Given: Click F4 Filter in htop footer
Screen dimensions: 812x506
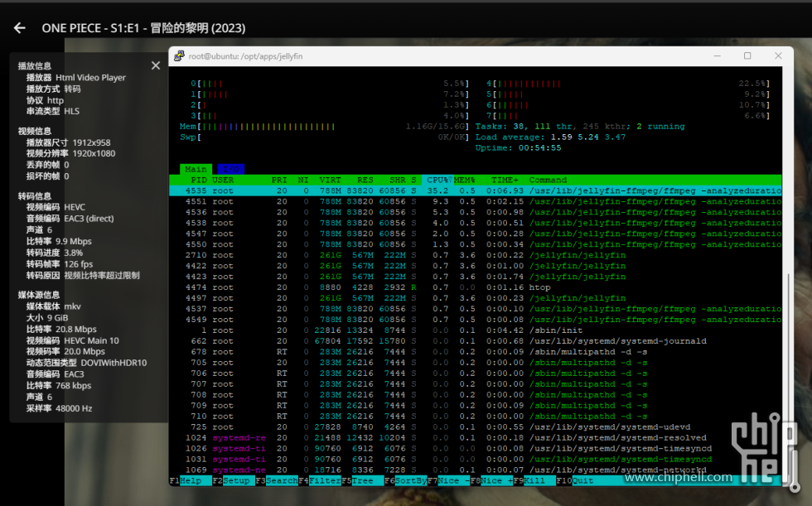Looking at the screenshot, I should coord(320,480).
